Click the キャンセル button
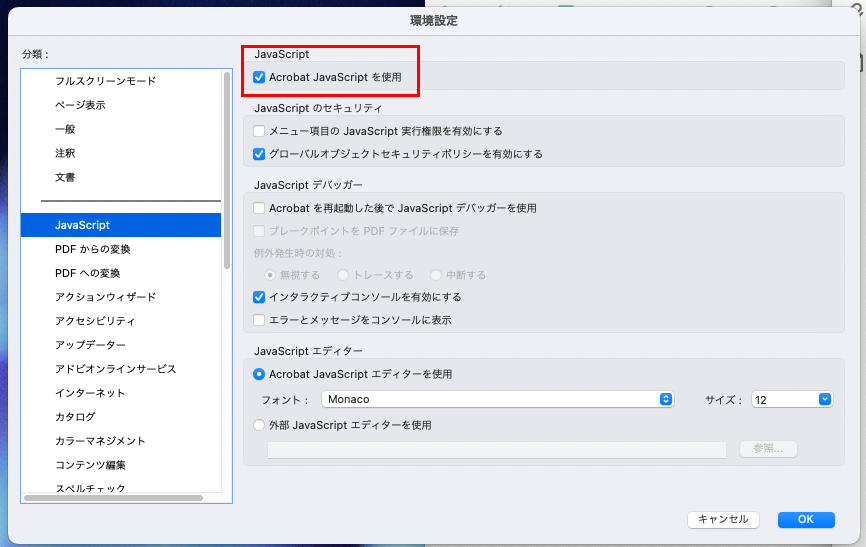The width and height of the screenshot is (866, 547). [723, 519]
